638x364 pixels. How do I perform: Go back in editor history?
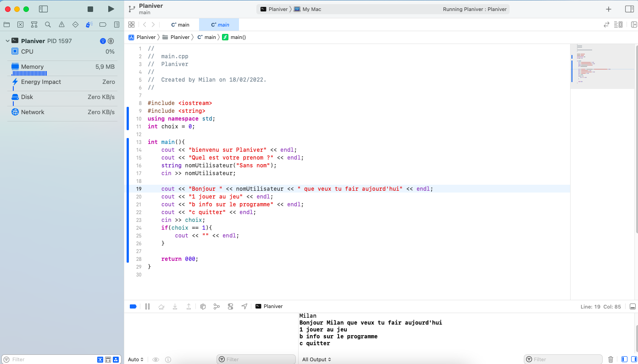144,25
